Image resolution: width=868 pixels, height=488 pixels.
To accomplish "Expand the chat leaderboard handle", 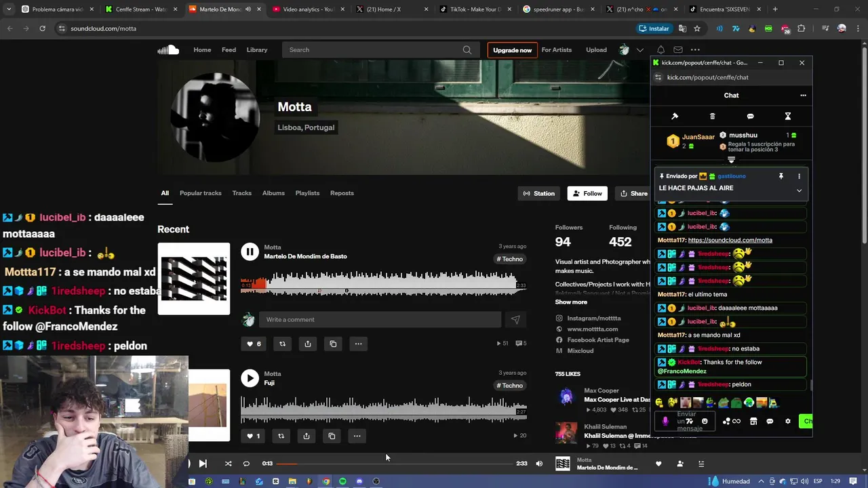I will tap(731, 160).
